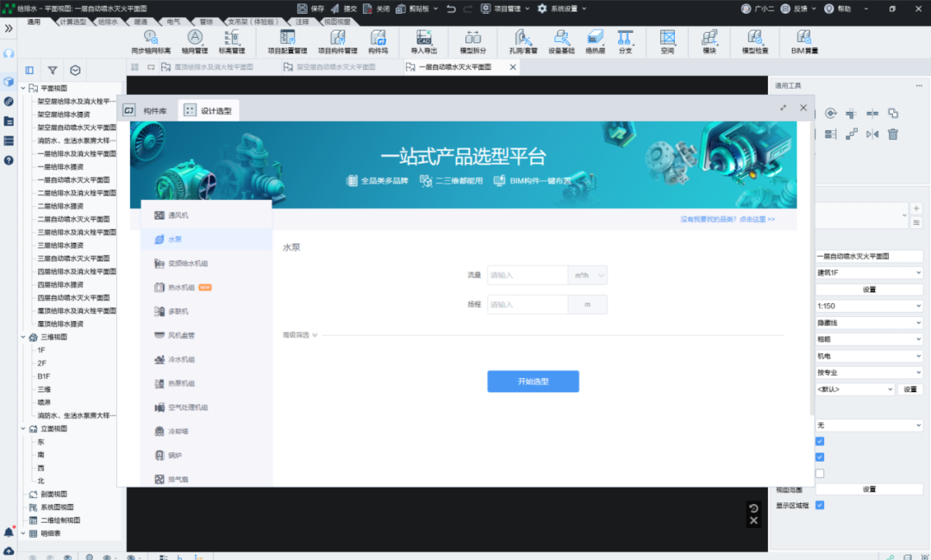Viewport: 931px width, 560px height.
Task: Click the rotate icon in 通用工具 panel
Action: tap(831, 113)
